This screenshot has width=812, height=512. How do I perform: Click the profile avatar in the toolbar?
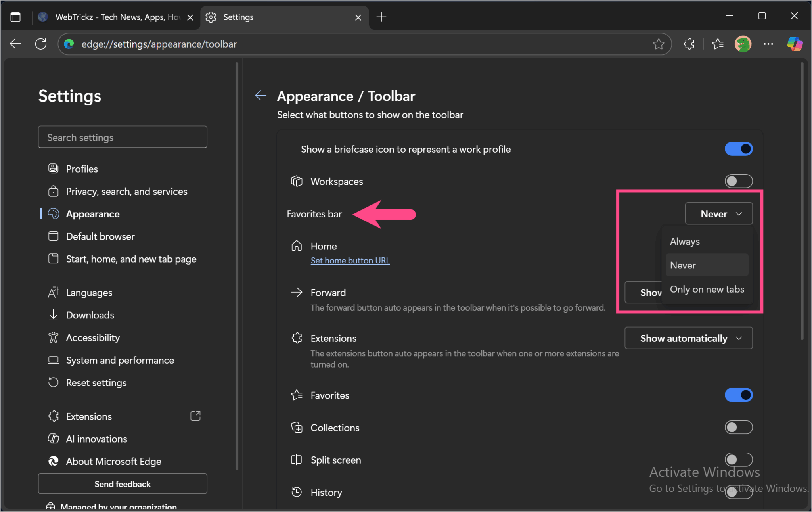pyautogui.click(x=743, y=44)
